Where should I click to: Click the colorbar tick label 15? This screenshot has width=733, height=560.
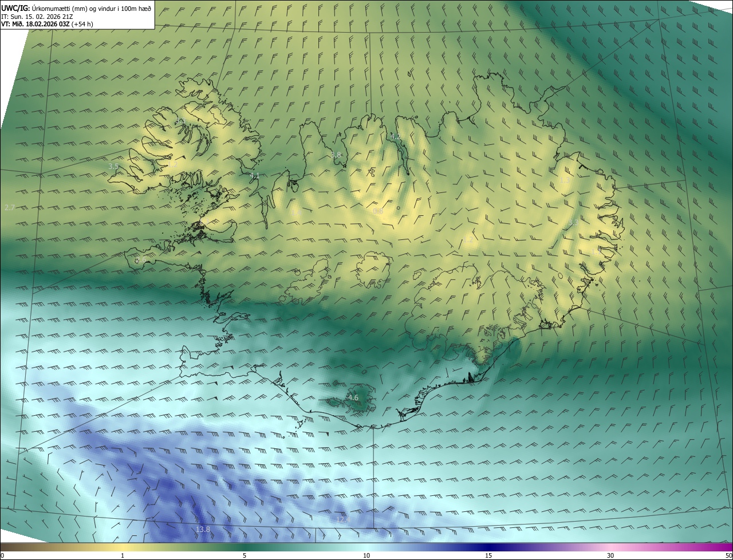[488, 555]
